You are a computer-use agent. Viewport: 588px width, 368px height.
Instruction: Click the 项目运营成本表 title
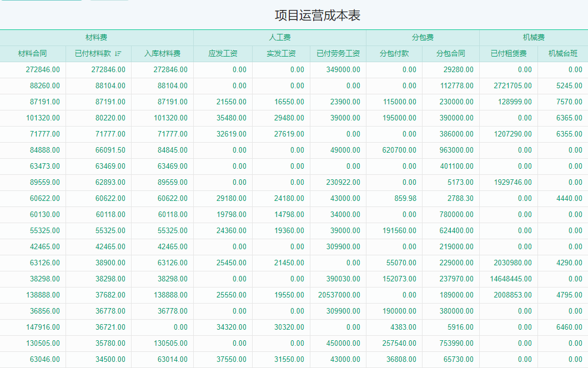pyautogui.click(x=318, y=16)
